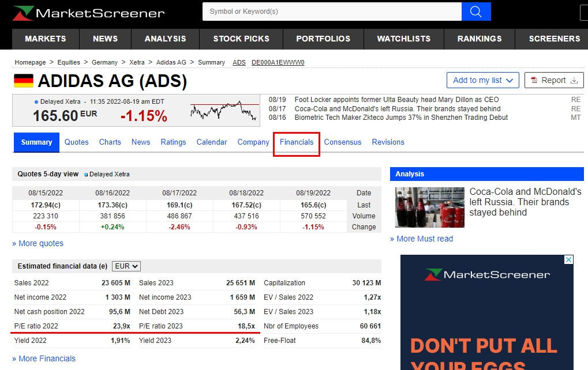
Task: Click the 173.36(c) last price cell
Action: pos(113,205)
